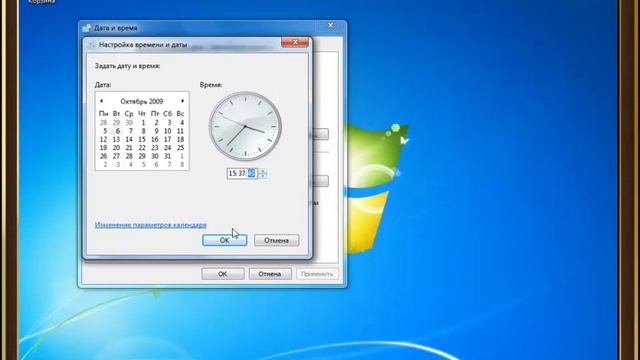
Task: Select October 11 in calendar
Action: pos(180,131)
